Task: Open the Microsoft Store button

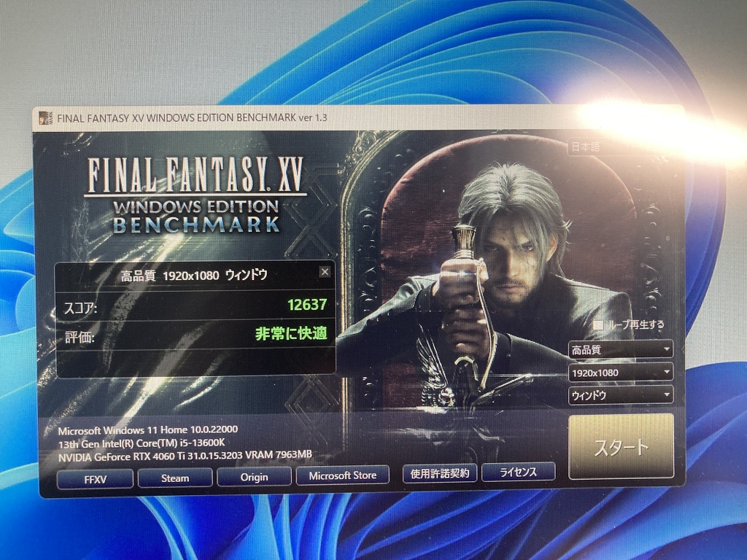Action: (343, 475)
